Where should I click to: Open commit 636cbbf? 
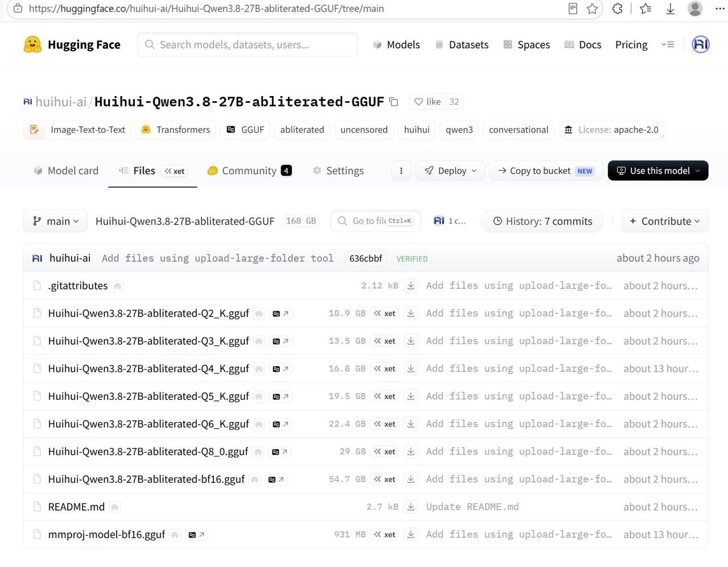(x=366, y=258)
